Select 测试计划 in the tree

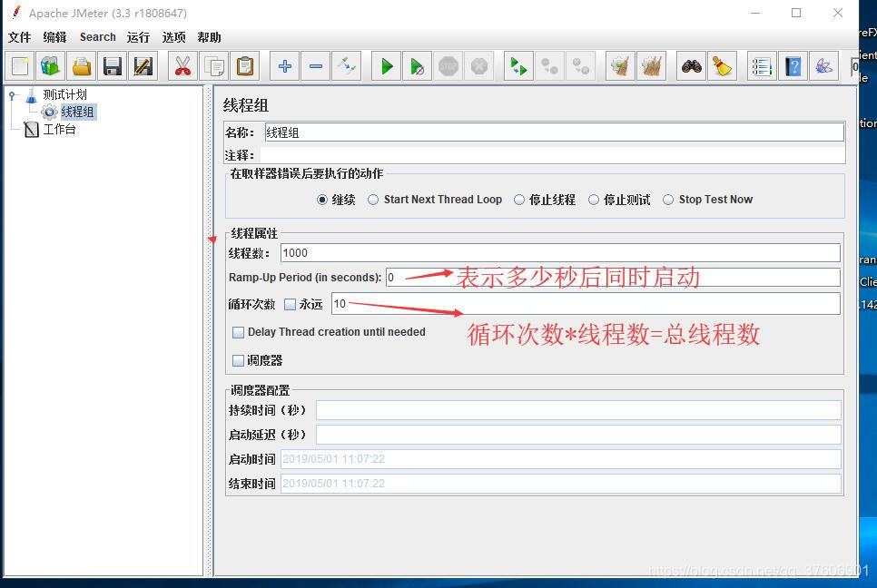(64, 95)
